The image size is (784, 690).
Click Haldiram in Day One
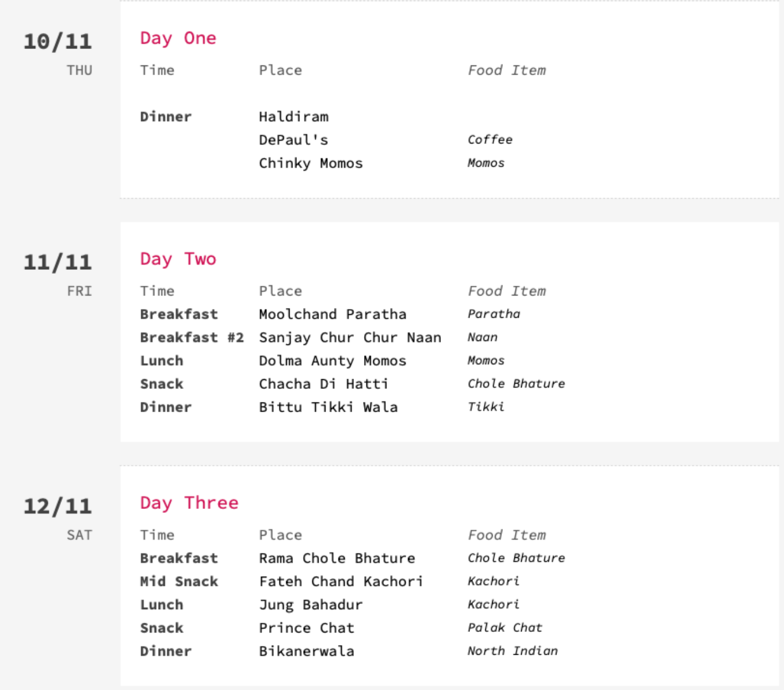294,117
